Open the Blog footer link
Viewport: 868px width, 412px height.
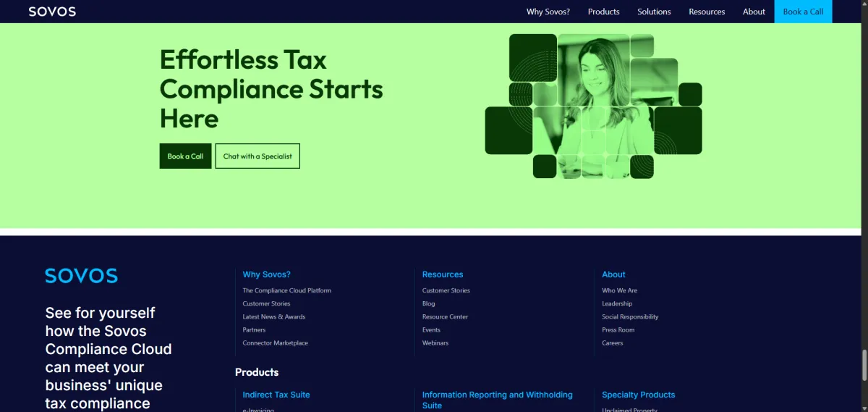tap(428, 303)
